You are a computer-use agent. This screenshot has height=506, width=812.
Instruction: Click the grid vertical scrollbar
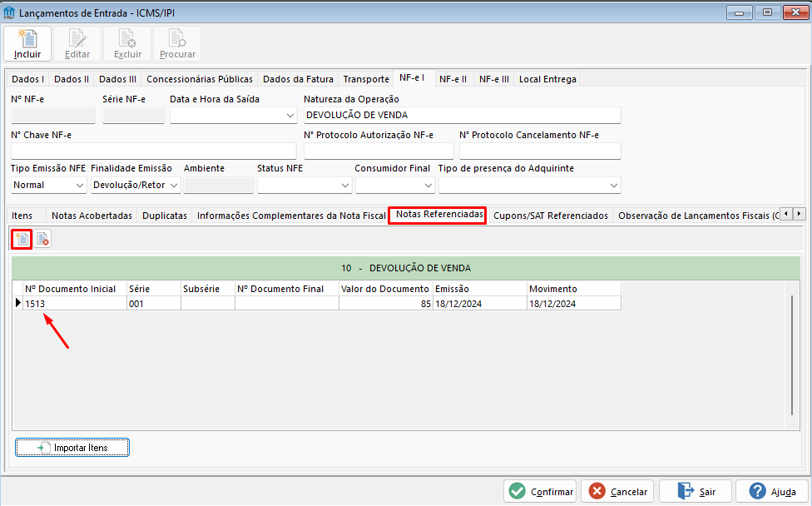point(792,355)
